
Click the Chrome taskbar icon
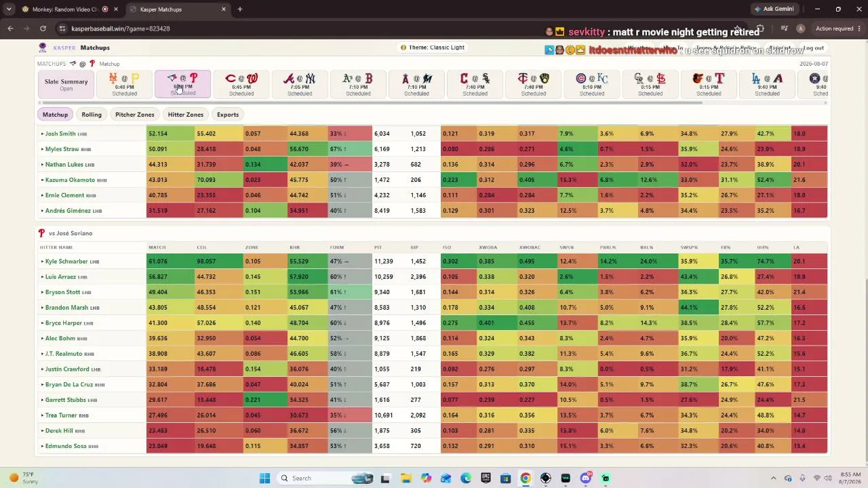(526, 478)
